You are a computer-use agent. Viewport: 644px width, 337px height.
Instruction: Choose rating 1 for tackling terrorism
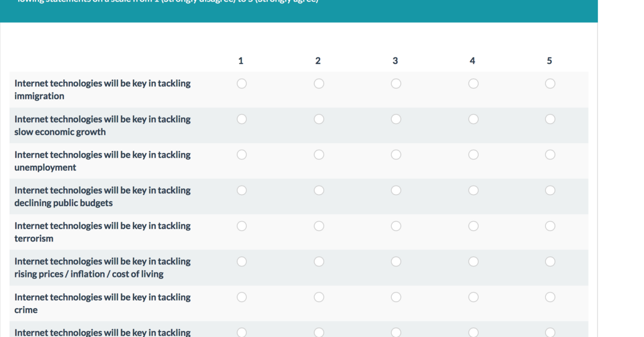(x=241, y=226)
